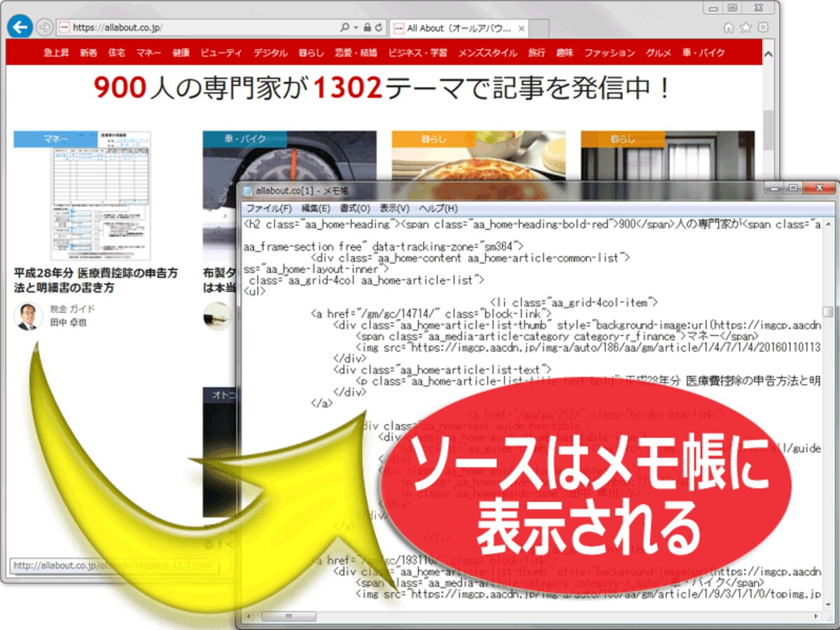840x630 pixels.
Task: Open 新着 in the red navigation bar
Action: pyautogui.click(x=88, y=52)
